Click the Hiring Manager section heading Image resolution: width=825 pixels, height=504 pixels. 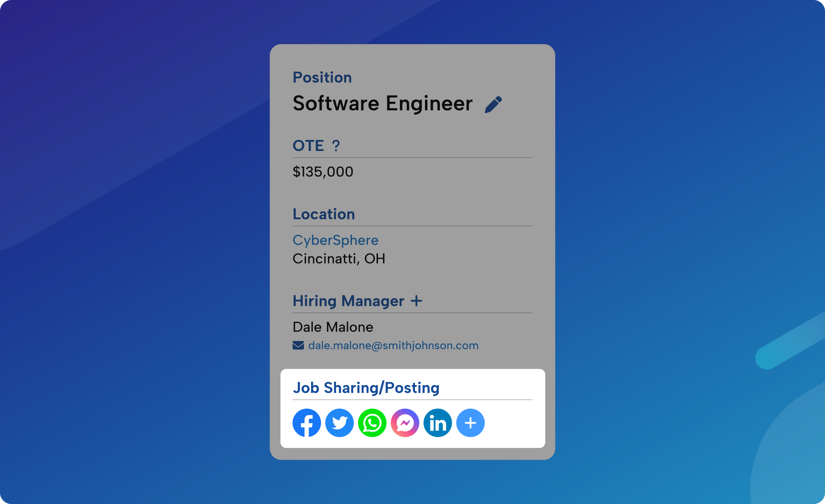(x=348, y=301)
